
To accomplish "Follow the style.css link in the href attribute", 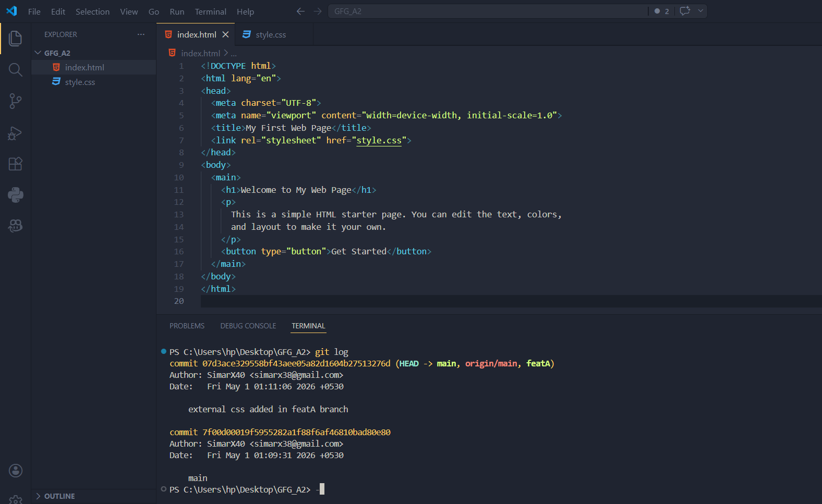I will tap(379, 140).
